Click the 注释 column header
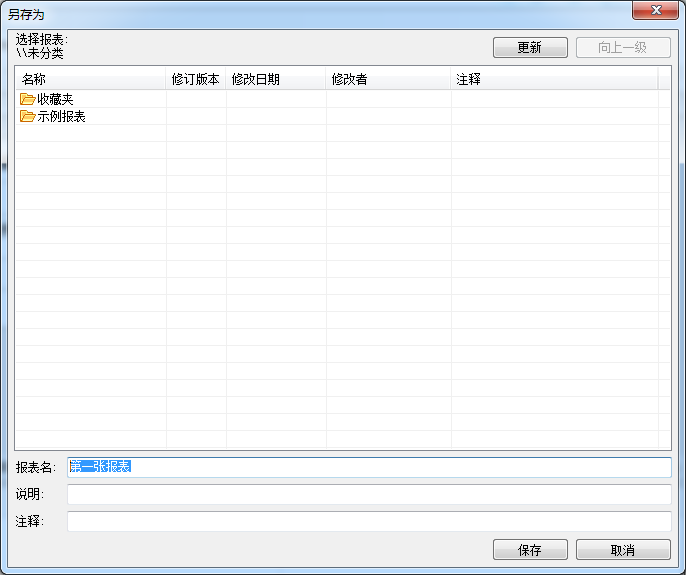 554,79
